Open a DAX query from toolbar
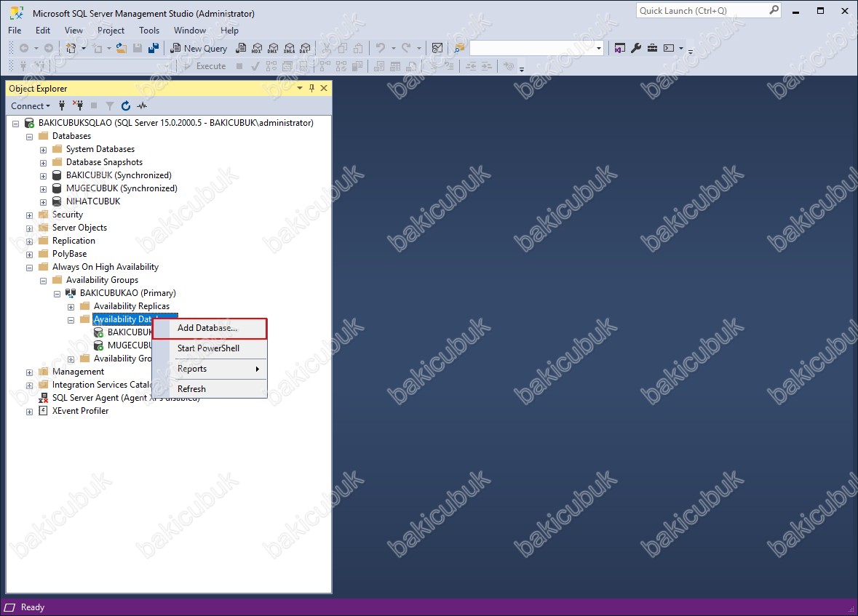This screenshot has width=858, height=616. click(305, 48)
